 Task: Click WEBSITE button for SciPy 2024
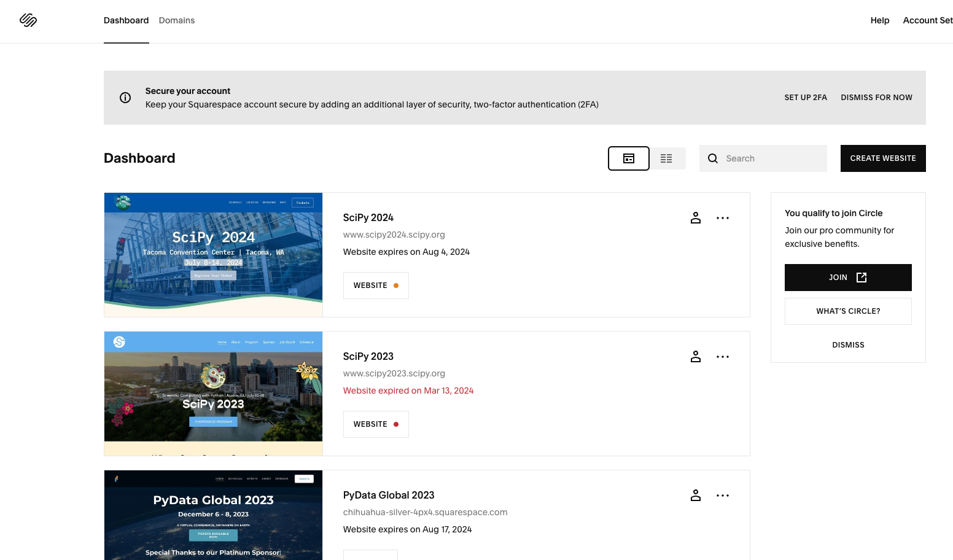click(x=376, y=286)
